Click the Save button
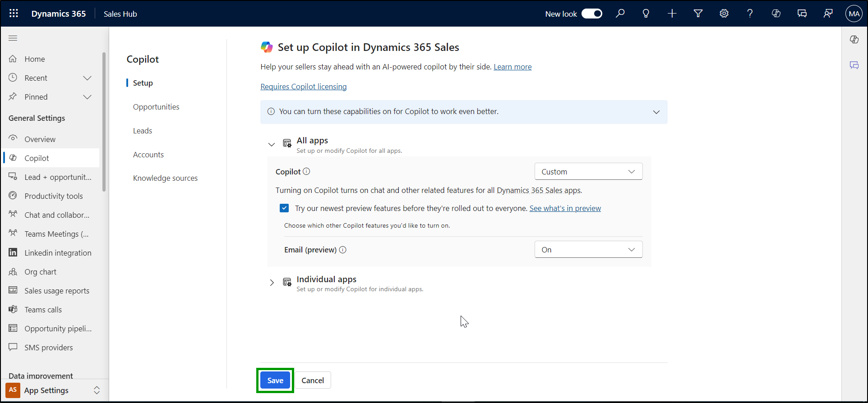Screen dimensions: 868x403 tap(275, 380)
